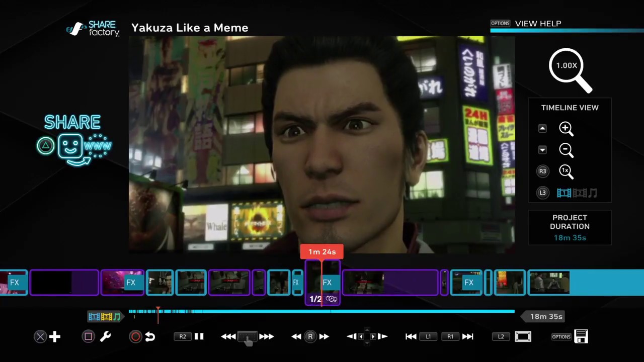Click the smiley-face share-to-web graphic
The width and height of the screenshot is (644, 362).
click(x=85, y=149)
